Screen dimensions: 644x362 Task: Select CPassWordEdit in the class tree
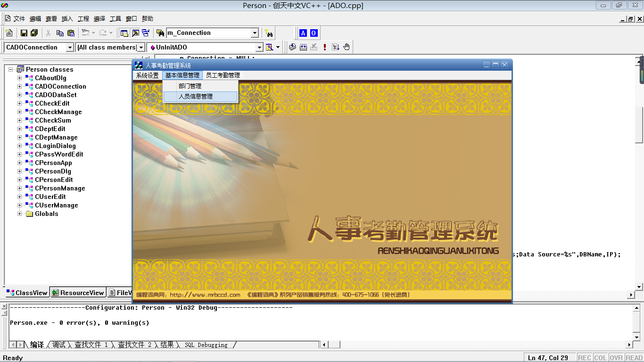point(59,154)
